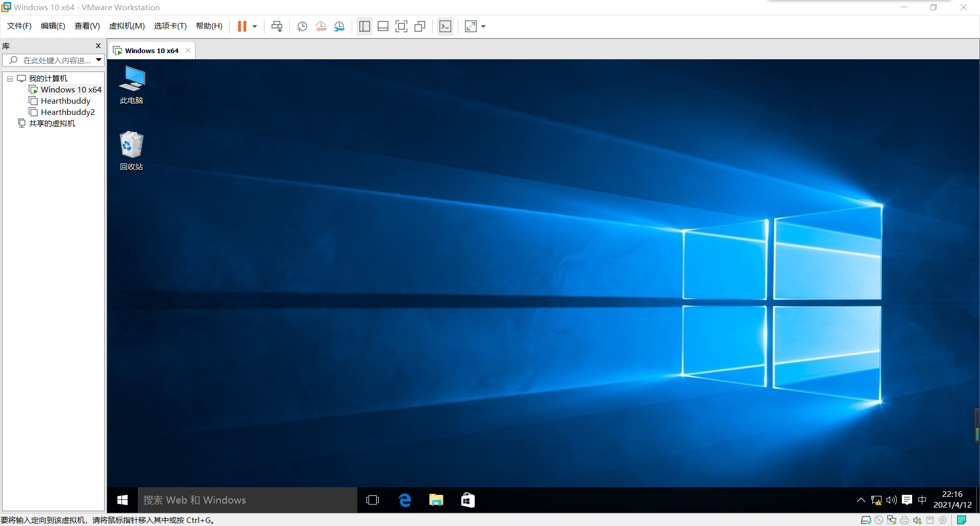The image size is (980, 526).
Task: Collapse the 我的计算机 tree node
Action: coord(9,78)
